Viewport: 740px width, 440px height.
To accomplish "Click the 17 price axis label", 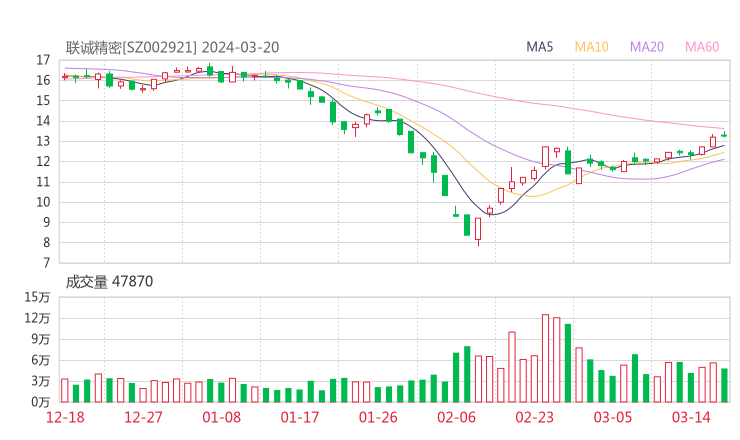I will [43, 60].
